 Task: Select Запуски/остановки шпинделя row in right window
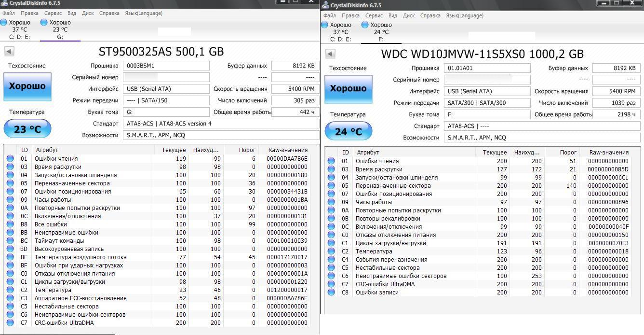pos(482,178)
